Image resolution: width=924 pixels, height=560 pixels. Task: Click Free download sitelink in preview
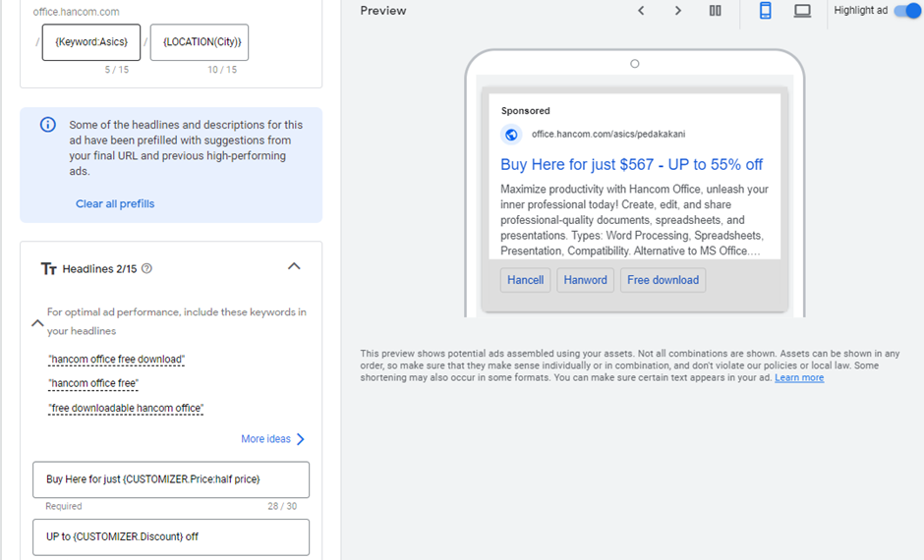coord(663,280)
